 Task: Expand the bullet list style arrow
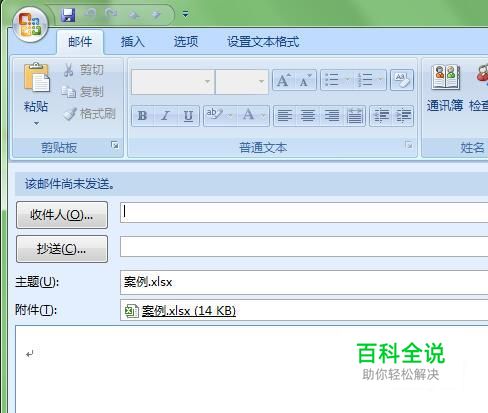point(347,80)
